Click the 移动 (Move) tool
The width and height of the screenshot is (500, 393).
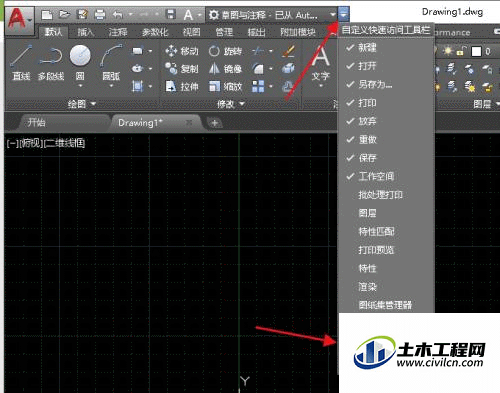(182, 51)
